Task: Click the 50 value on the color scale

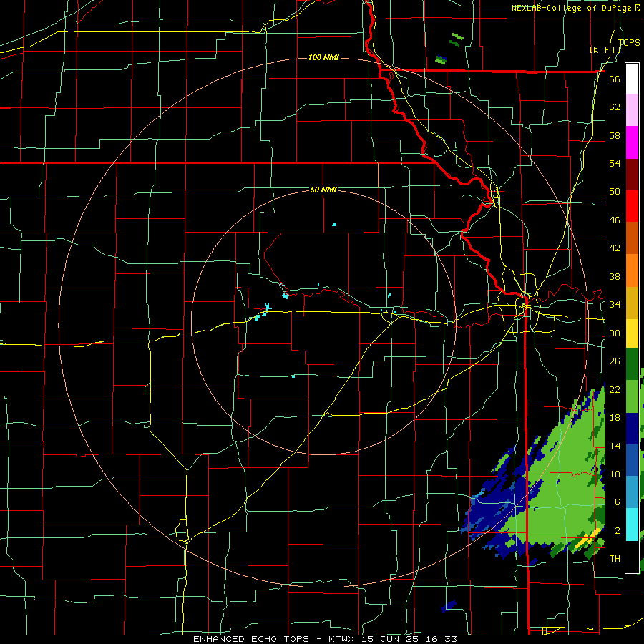Action: (x=615, y=191)
